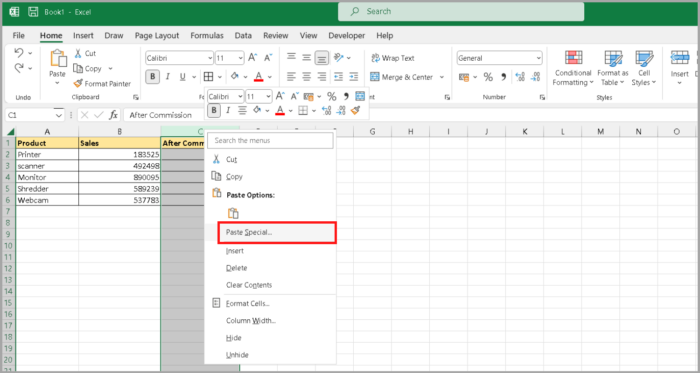
Task: Click the mini toolbar Center alignment icon
Action: click(242, 110)
